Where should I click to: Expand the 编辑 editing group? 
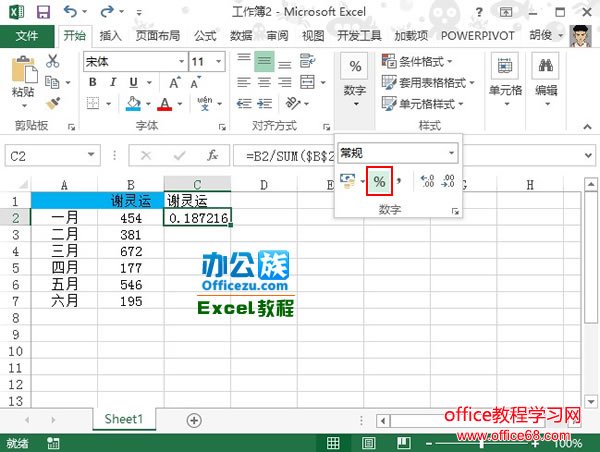pos(546,80)
